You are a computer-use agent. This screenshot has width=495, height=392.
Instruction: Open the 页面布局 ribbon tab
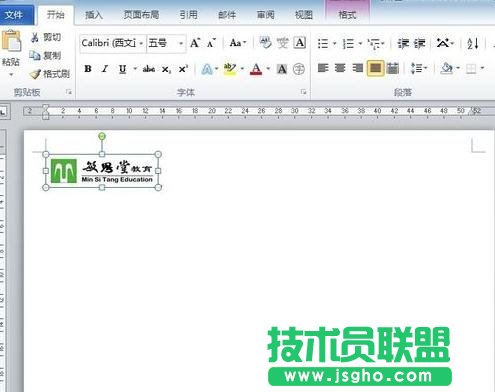pyautogui.click(x=141, y=15)
